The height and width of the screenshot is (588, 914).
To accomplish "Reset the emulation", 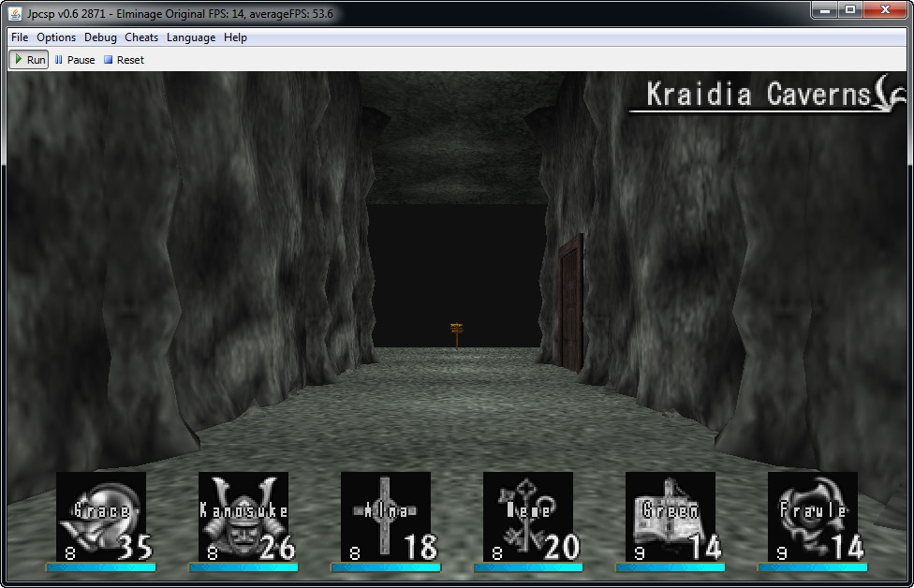I will pos(124,59).
